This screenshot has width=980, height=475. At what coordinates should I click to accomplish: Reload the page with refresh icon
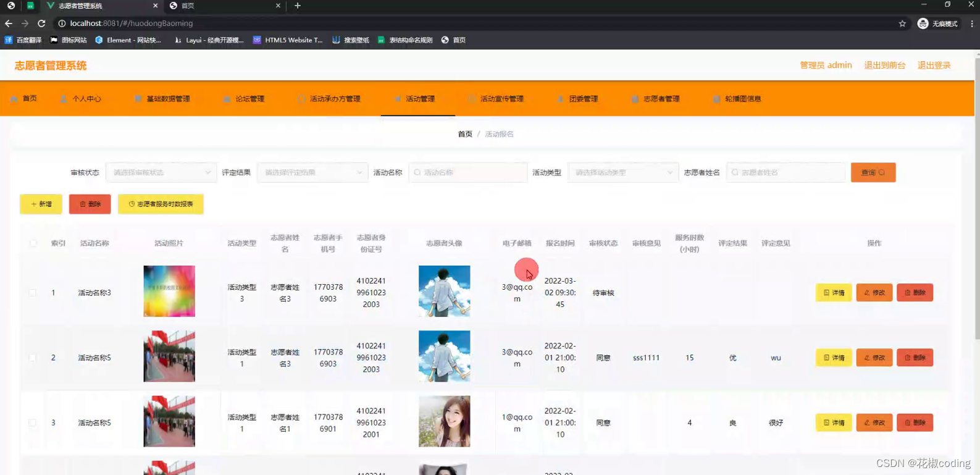(x=41, y=23)
